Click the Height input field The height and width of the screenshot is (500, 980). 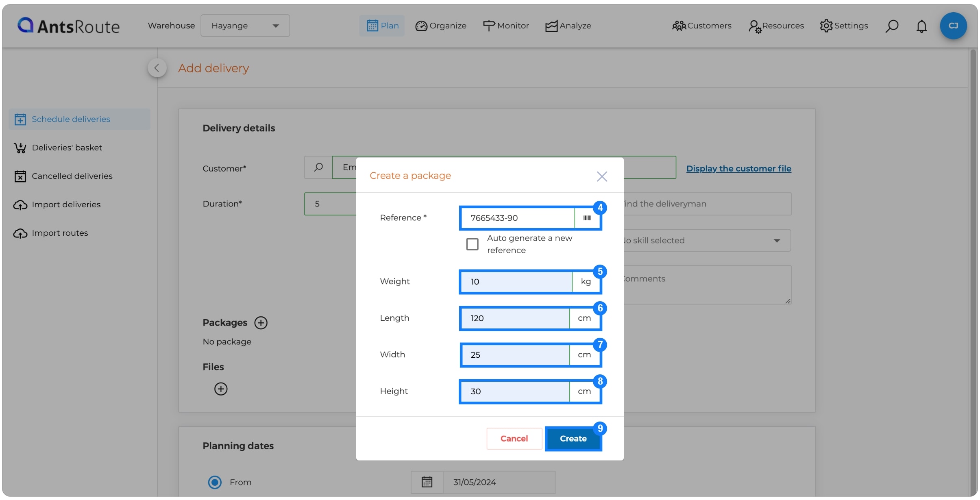[515, 391]
